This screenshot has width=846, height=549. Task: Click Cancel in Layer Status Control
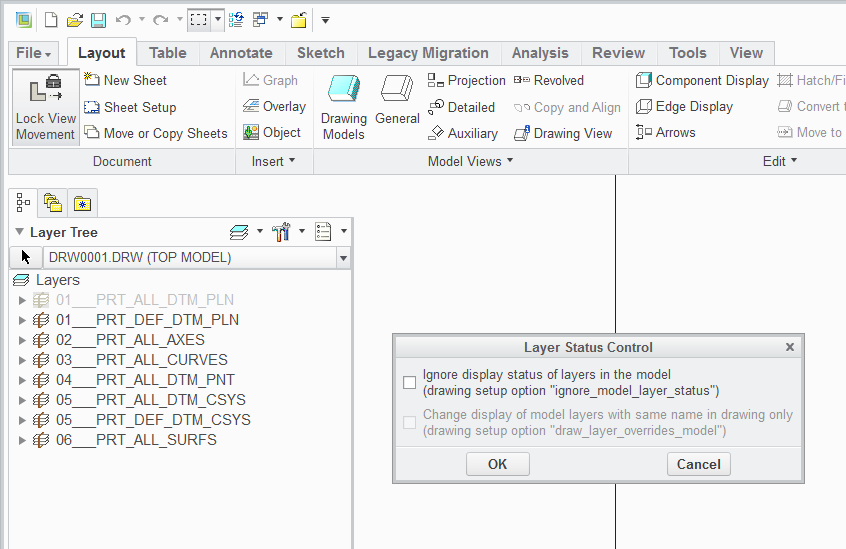pyautogui.click(x=699, y=464)
